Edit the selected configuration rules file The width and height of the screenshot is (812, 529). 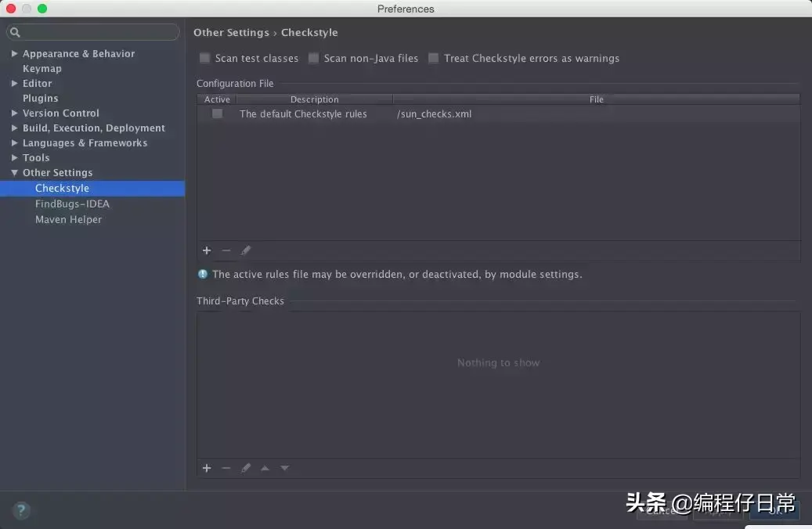[x=246, y=250]
